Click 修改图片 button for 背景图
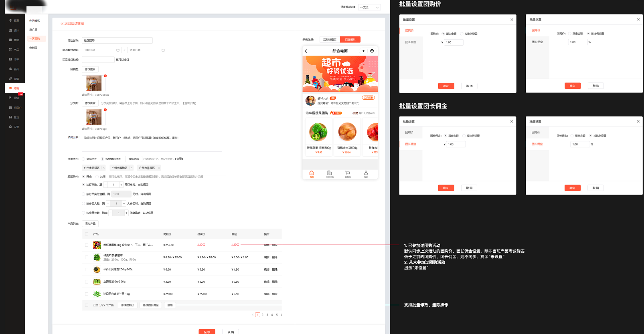The width and height of the screenshot is (644, 334). coord(90,69)
